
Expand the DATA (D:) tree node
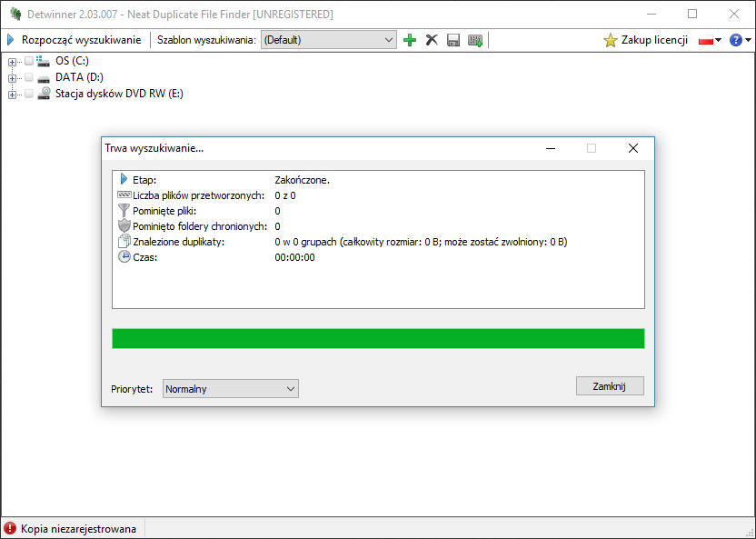tap(12, 78)
